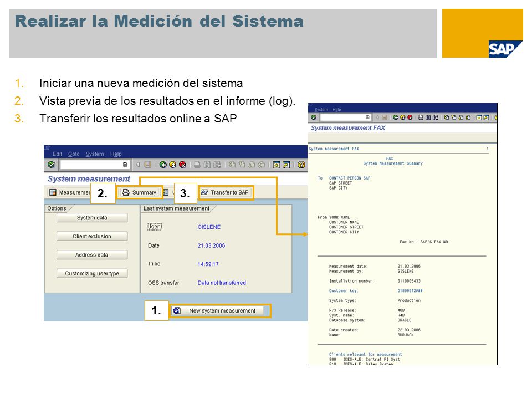Open command field history dropdown in System measurement
The width and height of the screenshot is (532, 399).
125,165
